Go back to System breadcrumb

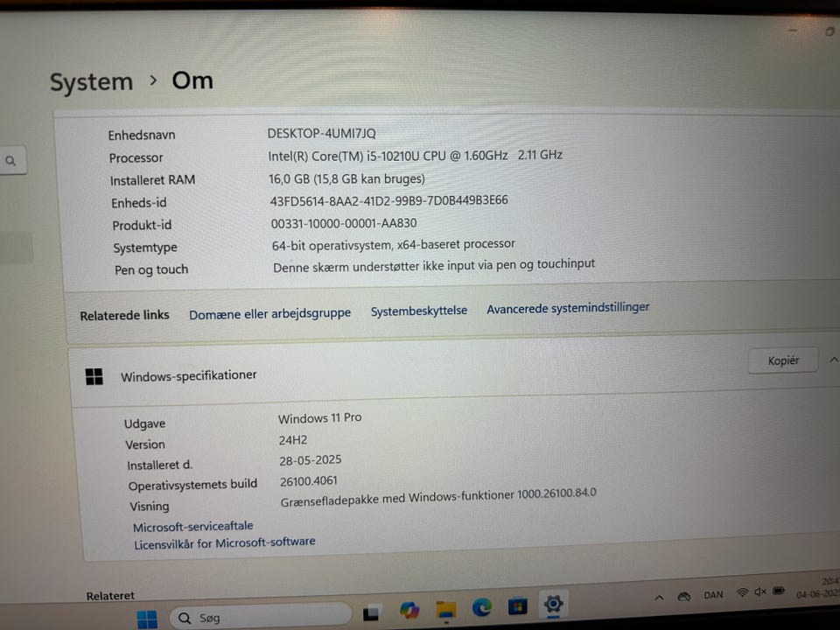tap(92, 82)
